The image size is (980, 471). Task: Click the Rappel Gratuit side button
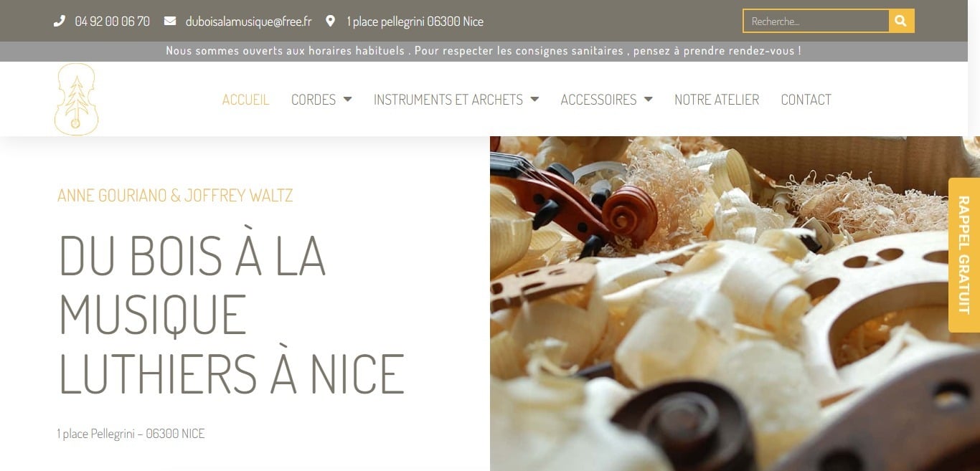pyautogui.click(x=964, y=255)
